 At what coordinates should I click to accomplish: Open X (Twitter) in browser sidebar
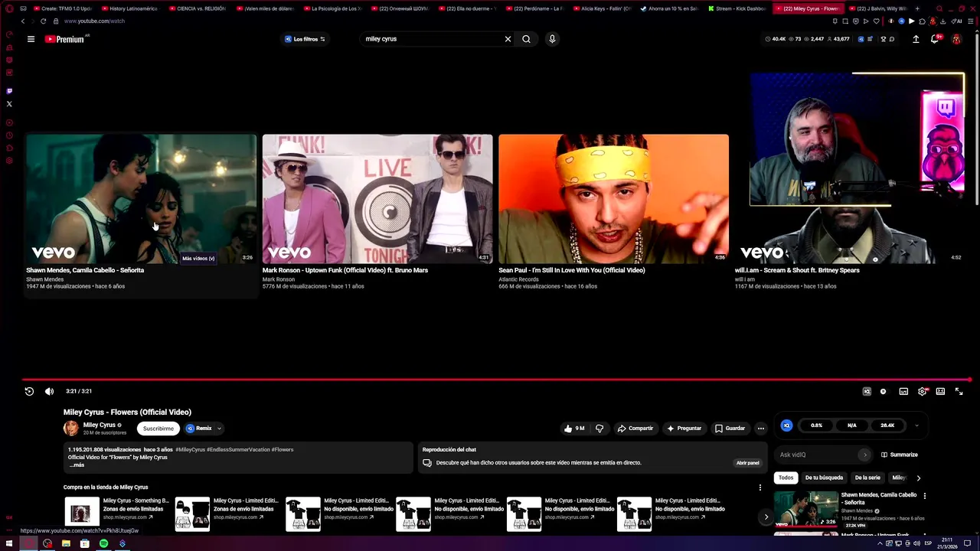click(9, 104)
